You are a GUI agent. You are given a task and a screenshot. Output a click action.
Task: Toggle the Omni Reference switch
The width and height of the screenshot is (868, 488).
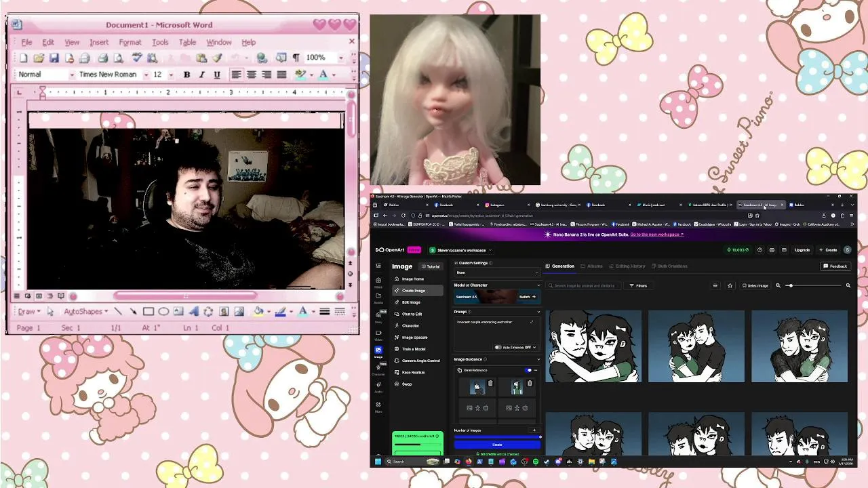(529, 370)
